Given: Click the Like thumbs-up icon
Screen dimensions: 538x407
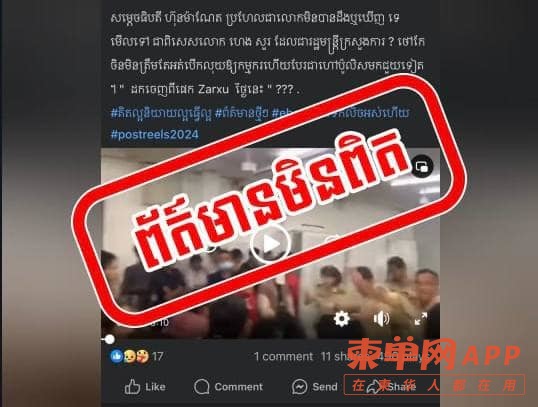Looking at the screenshot, I should point(132,387).
